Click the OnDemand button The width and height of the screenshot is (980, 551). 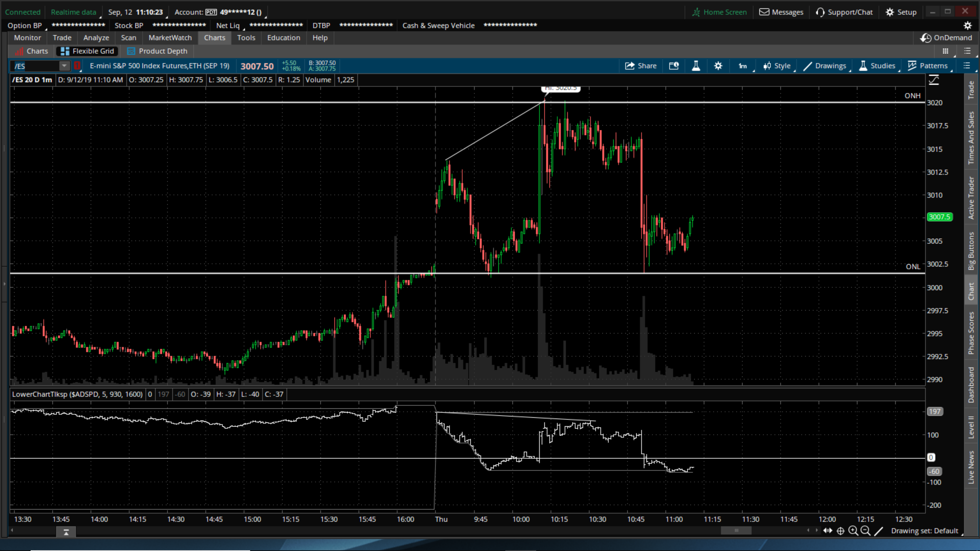pyautogui.click(x=946, y=38)
